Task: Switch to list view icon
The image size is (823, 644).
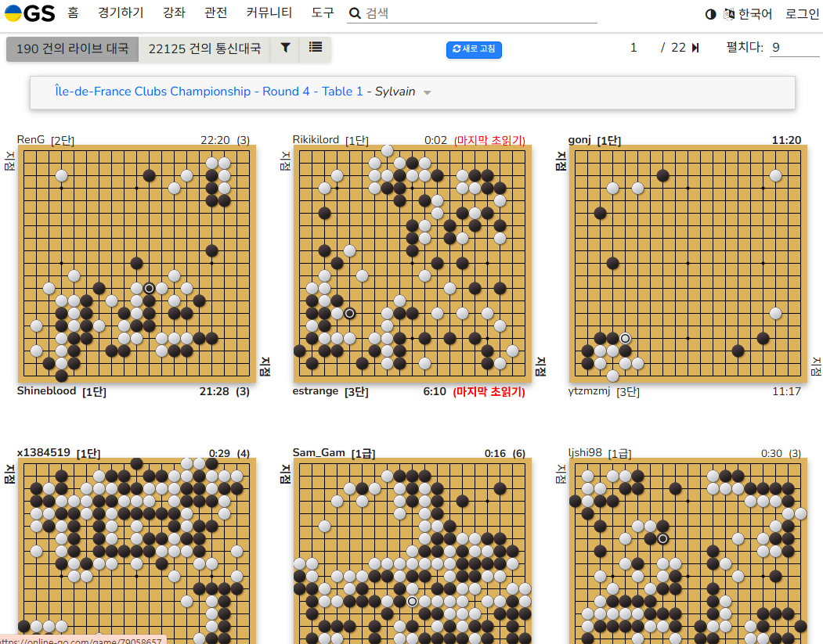Action: pos(316,48)
